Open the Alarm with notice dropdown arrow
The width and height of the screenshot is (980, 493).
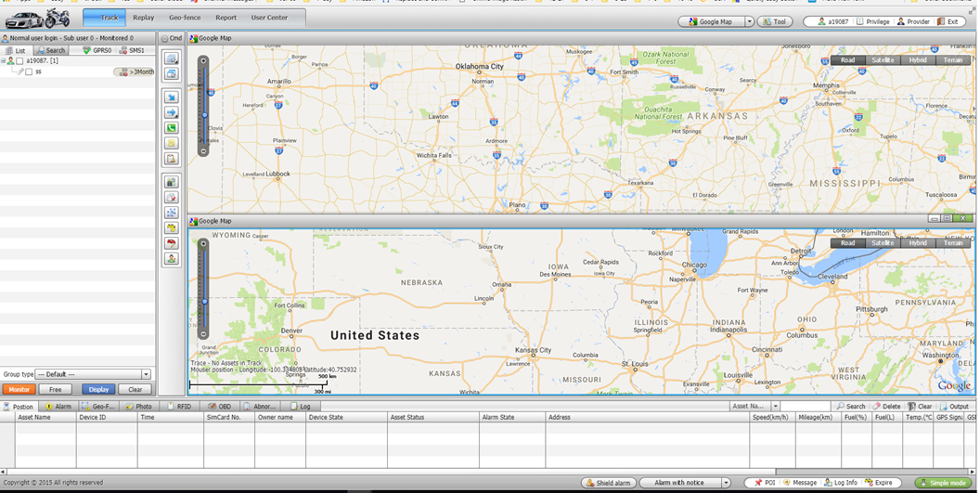tap(726, 483)
